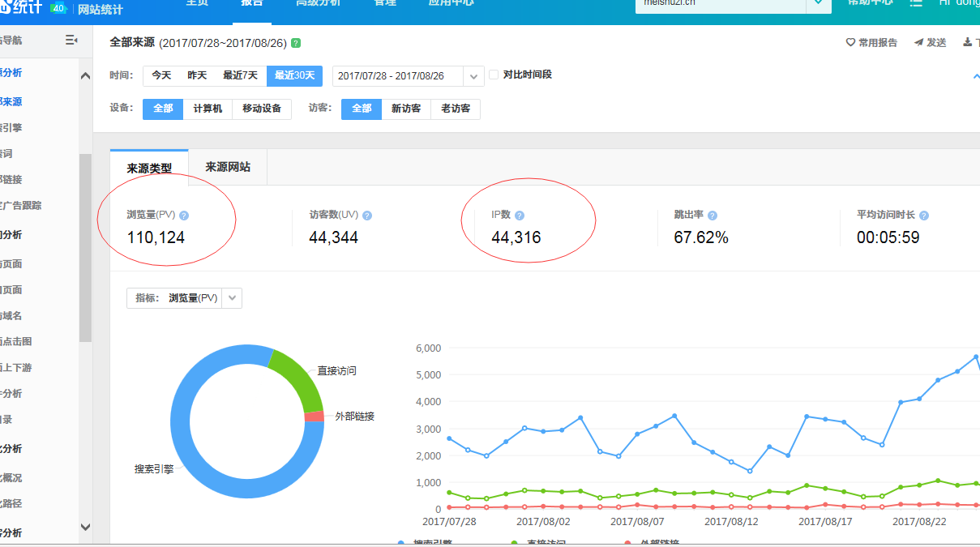Click the 发送 send button

tap(930, 43)
